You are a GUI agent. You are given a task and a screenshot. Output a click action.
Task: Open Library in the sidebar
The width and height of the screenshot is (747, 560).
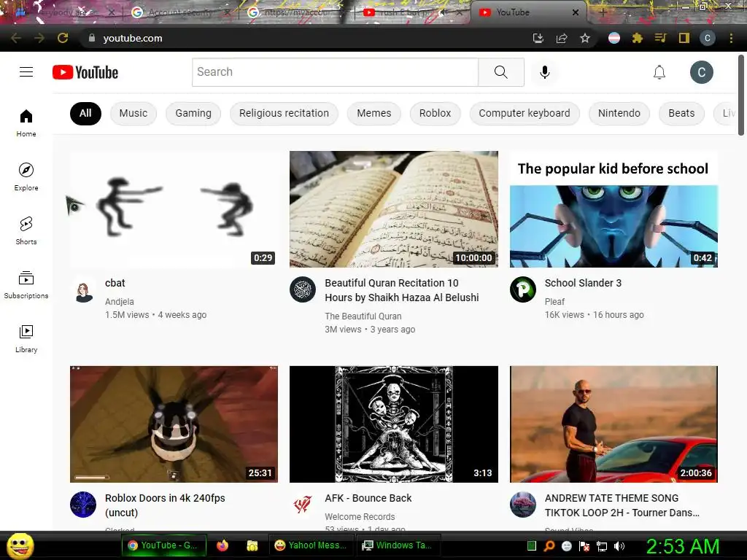pos(26,338)
